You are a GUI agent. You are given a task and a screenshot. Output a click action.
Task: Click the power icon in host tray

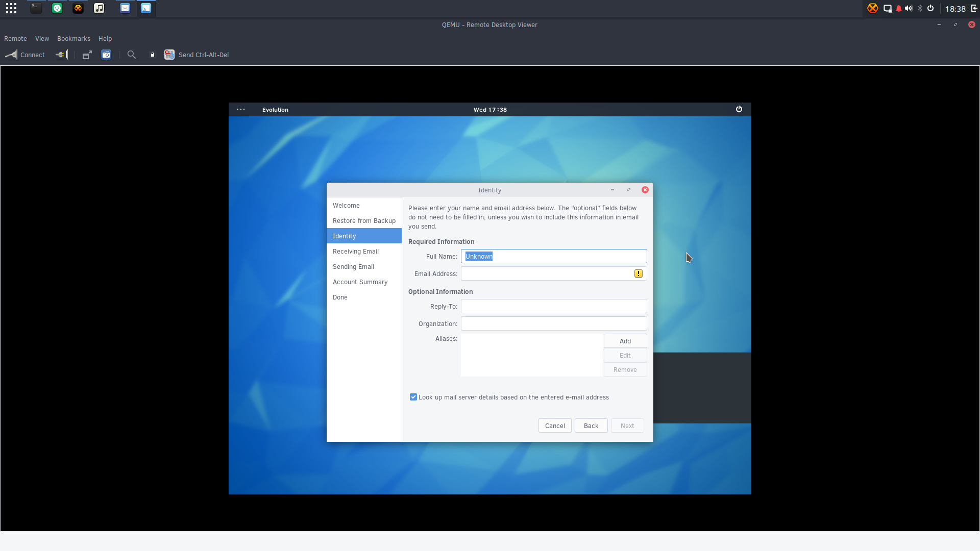930,8
